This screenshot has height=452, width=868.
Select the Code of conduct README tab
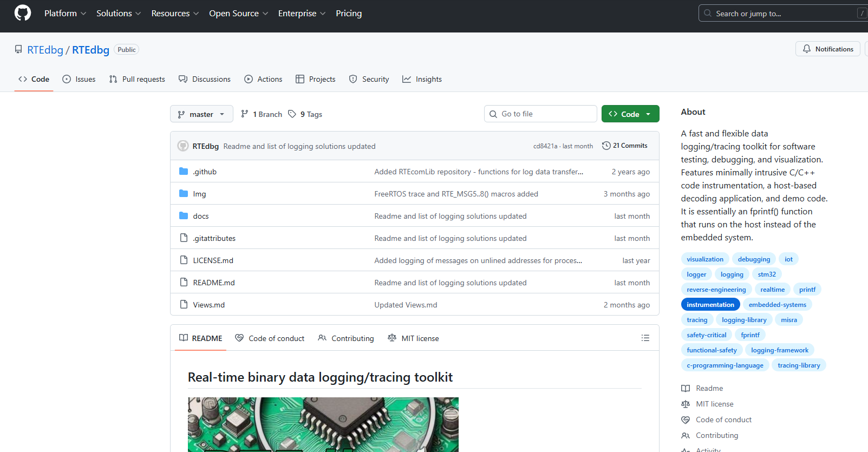pyautogui.click(x=270, y=338)
